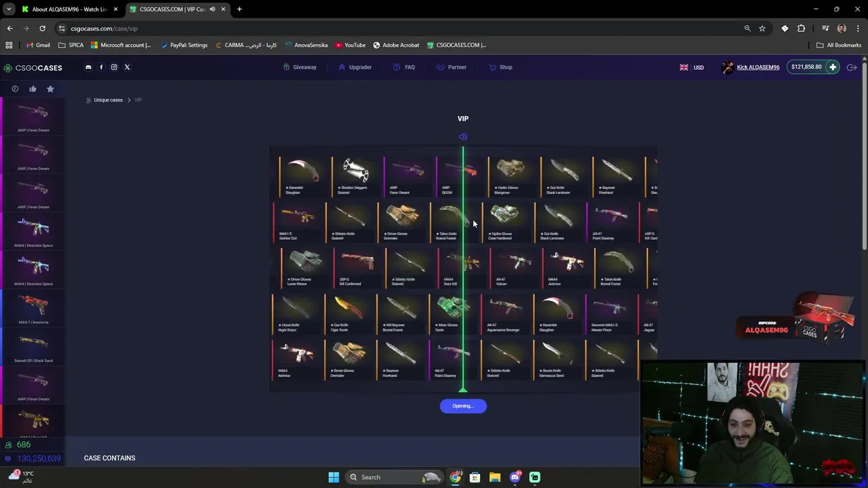The width and height of the screenshot is (868, 488).
Task: Open Facebook link in site header
Action: click(x=101, y=67)
